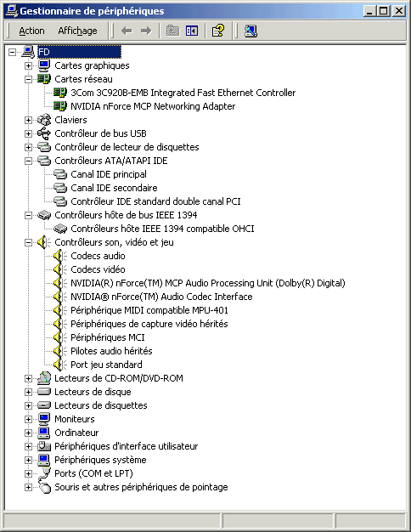Open the Affichage menu

coord(77,31)
